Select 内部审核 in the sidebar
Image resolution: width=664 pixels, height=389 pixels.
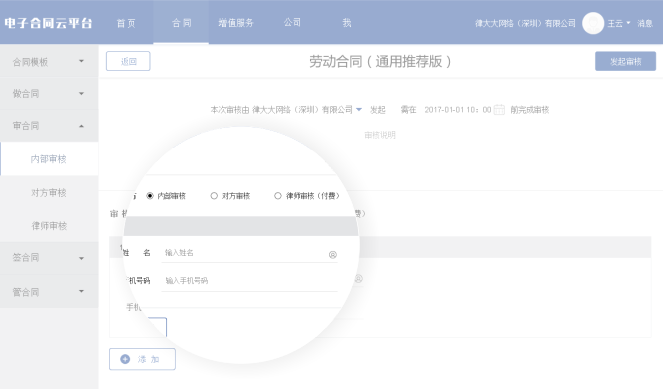[x=49, y=159]
